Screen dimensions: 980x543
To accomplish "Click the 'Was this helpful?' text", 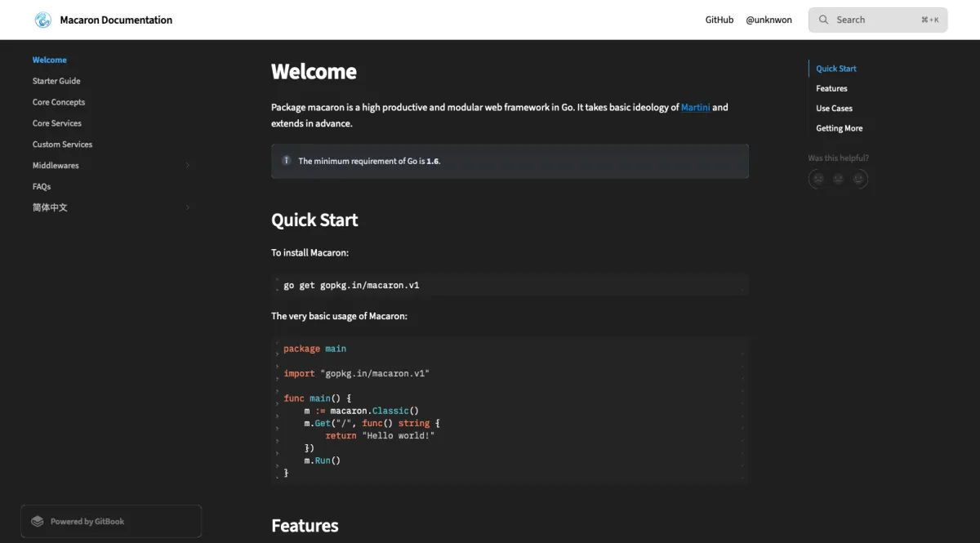I will pos(838,158).
